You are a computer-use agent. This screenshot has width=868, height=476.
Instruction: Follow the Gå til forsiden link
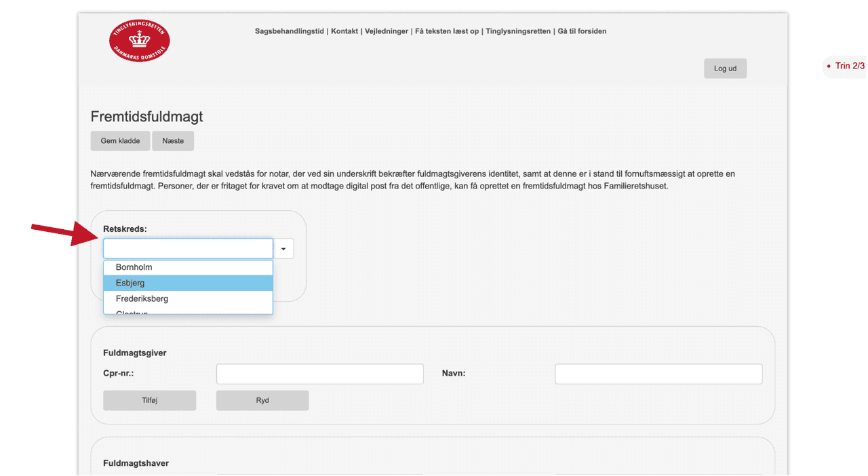582,31
